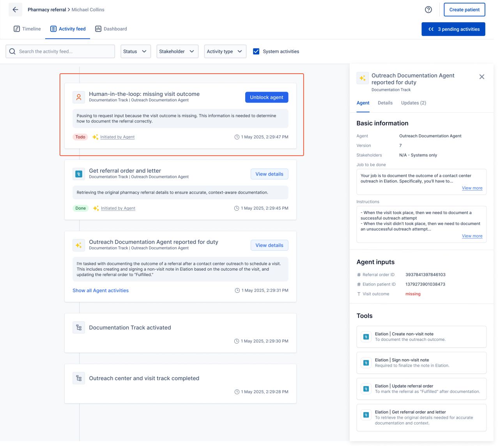Open the Status filter dropdown
This screenshot has width=499, height=448.
click(136, 51)
